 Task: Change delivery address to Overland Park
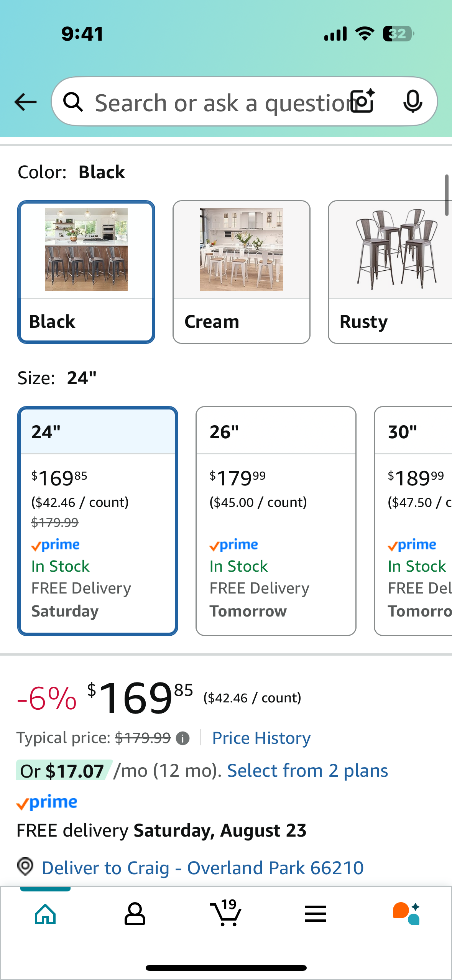tap(202, 868)
